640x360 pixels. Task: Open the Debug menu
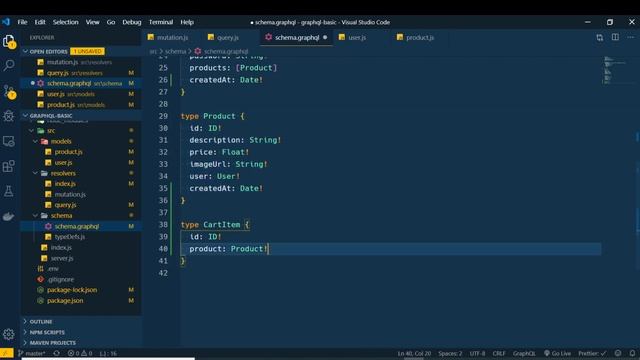click(x=131, y=22)
